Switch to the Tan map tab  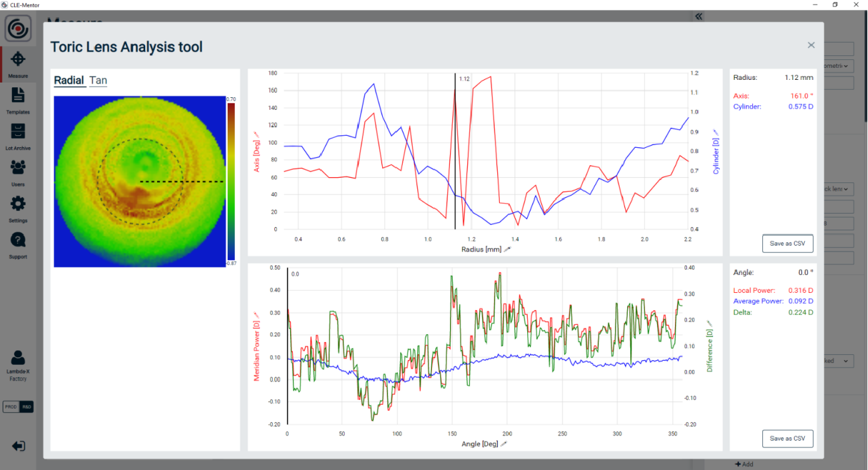point(98,81)
